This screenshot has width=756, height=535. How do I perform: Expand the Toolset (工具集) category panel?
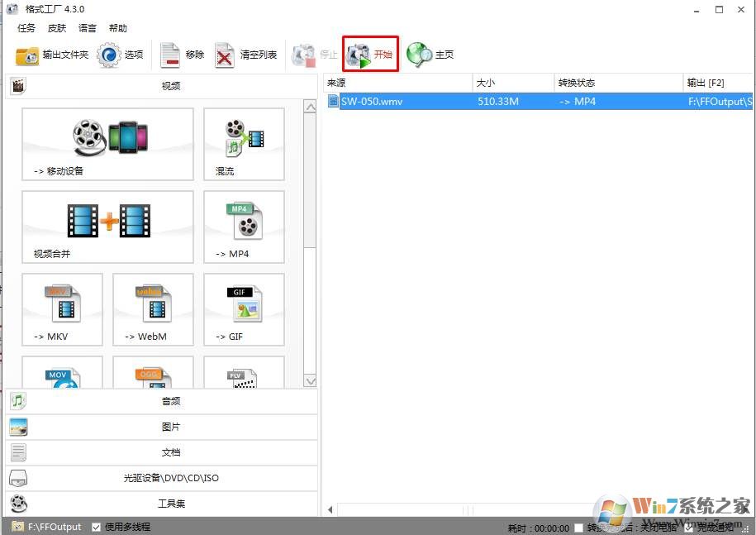click(x=161, y=504)
